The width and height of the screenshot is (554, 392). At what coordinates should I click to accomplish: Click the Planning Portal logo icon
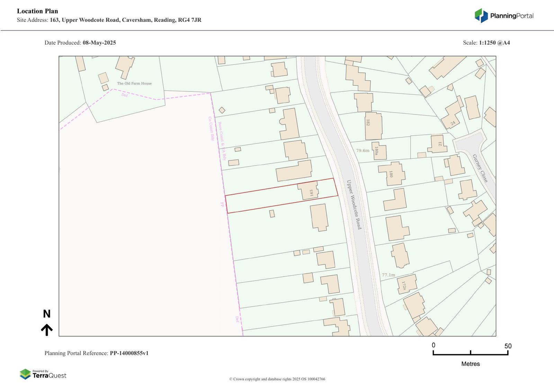(x=481, y=16)
